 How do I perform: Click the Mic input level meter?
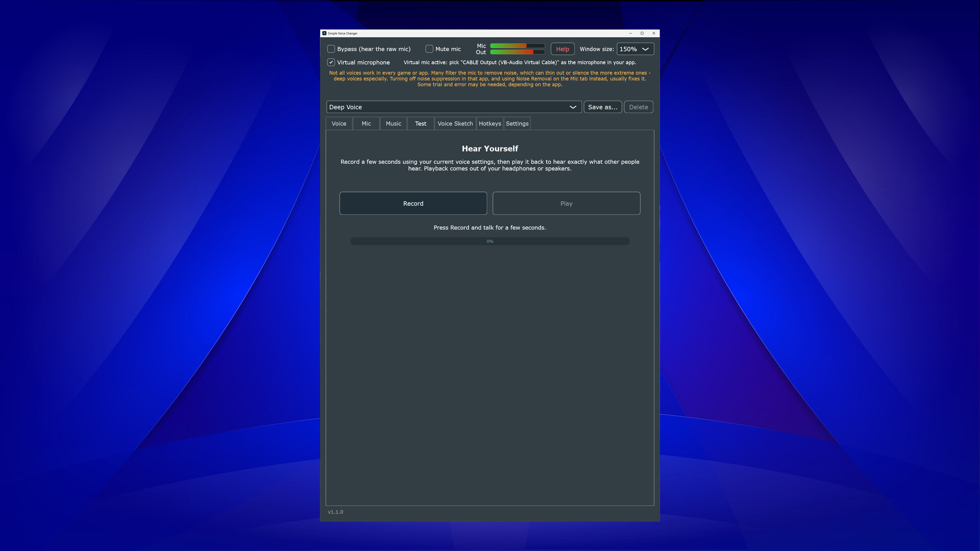517,46
